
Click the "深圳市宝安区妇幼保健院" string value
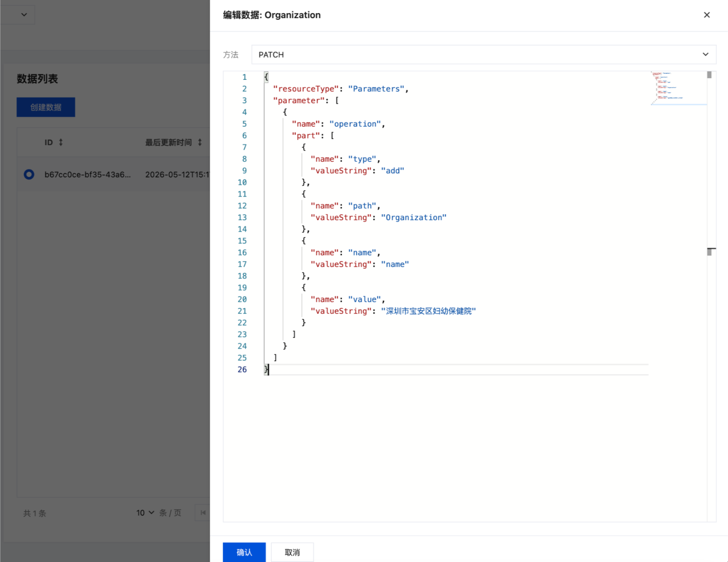(x=428, y=311)
